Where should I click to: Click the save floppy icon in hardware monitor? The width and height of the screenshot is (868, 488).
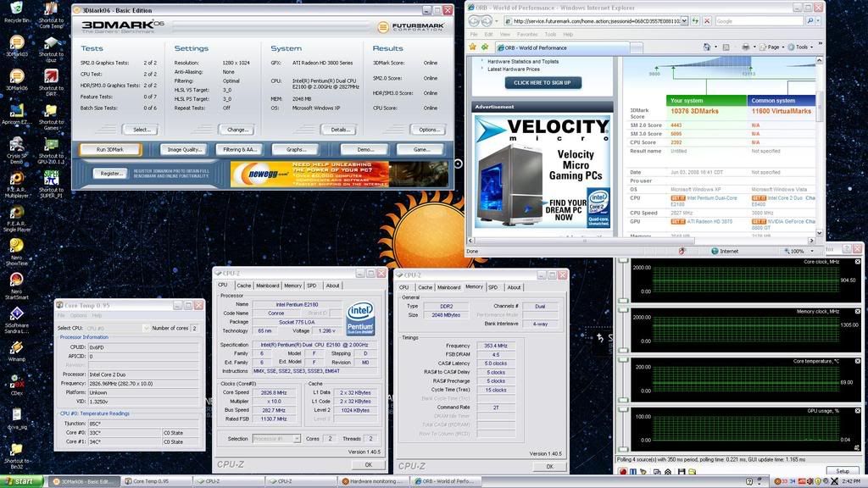click(x=681, y=471)
